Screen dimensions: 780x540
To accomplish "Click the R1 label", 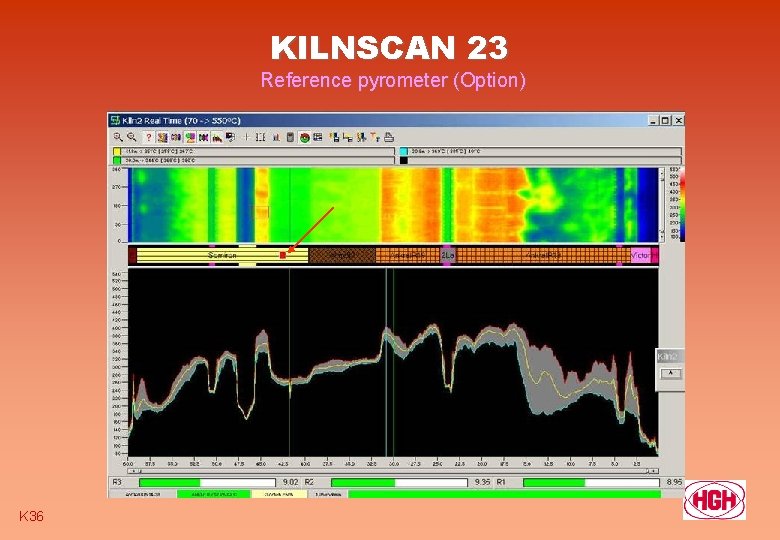I will coord(501,482).
